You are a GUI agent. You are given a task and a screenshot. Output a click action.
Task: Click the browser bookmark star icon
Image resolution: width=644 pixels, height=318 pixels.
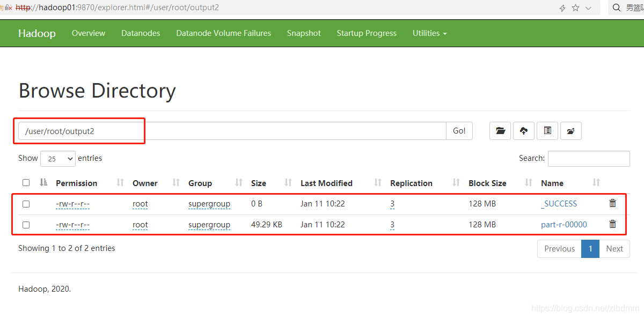tap(575, 8)
